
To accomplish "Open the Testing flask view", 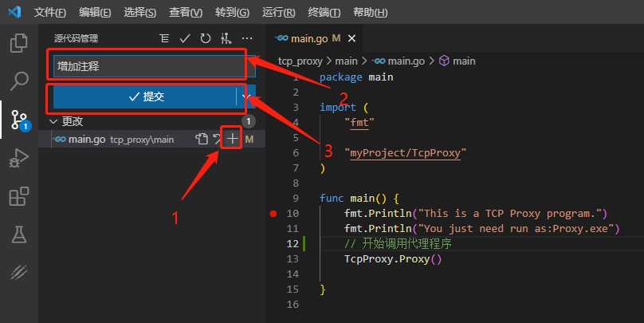I will 19,234.
